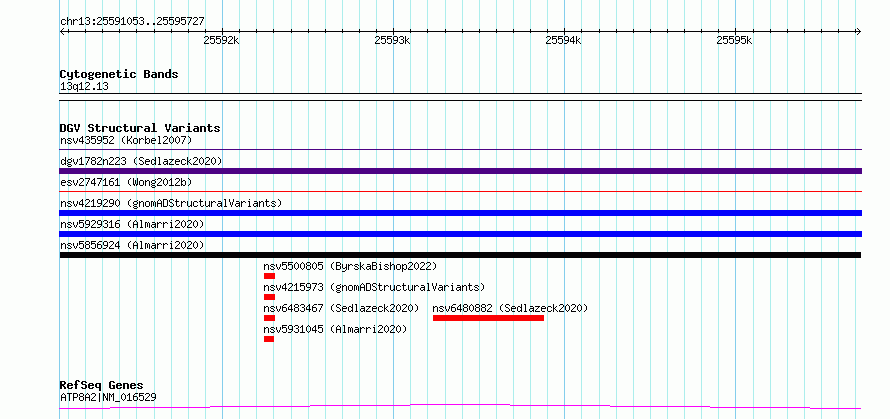Open nsv5931045 (Almarri2020) variant label
This screenshot has height=419, width=890.
(335, 329)
